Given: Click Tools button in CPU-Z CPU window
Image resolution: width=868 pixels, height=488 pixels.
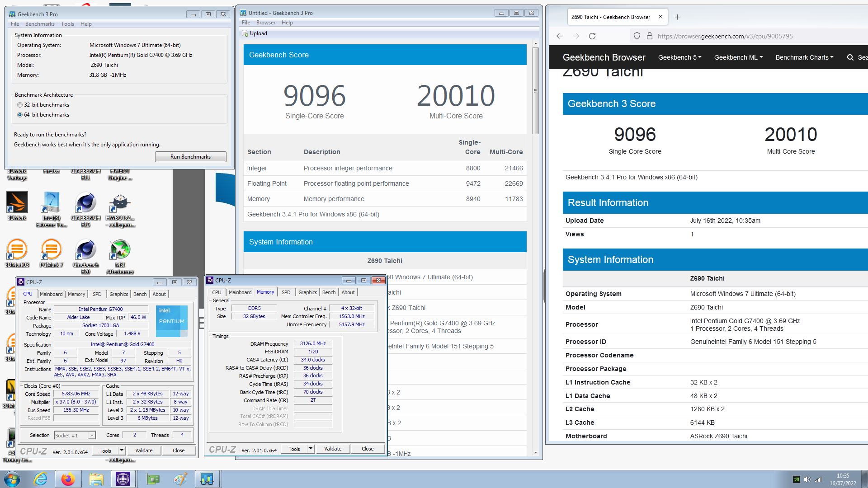Looking at the screenshot, I should point(105,450).
